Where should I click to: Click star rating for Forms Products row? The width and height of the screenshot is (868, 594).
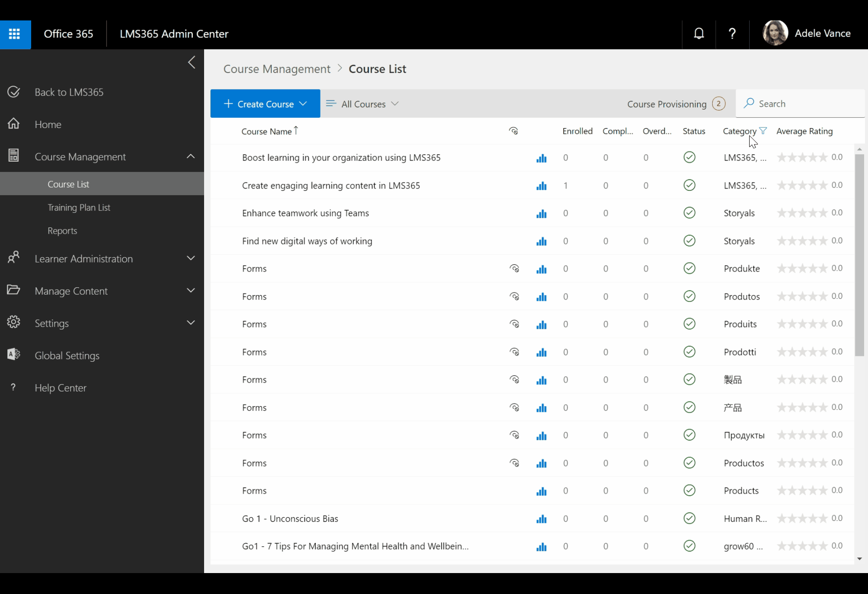(802, 490)
